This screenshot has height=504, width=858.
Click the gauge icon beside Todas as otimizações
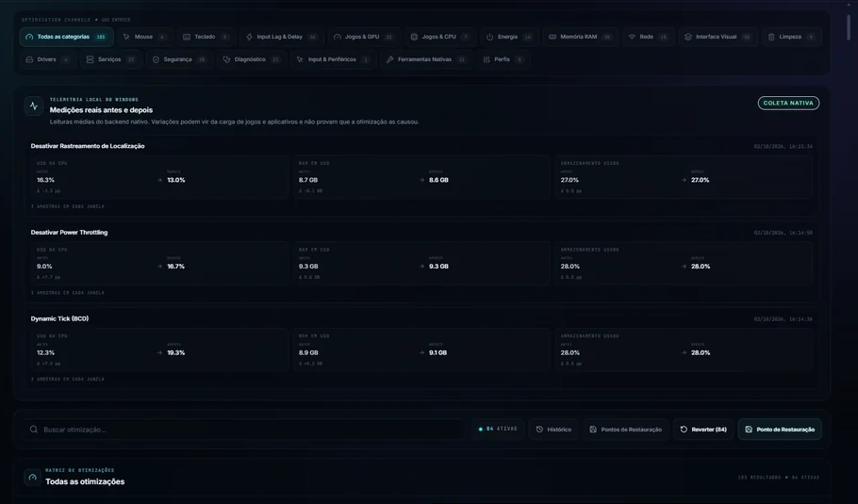click(33, 478)
